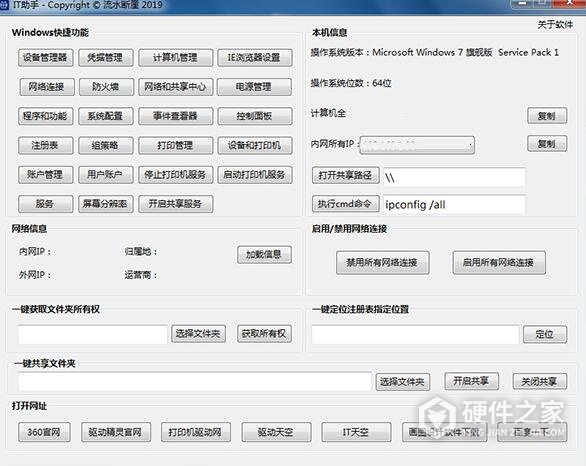Screen dimensions: 586x466
Task: Open 组策略 (Group Policy)
Action: tap(105, 145)
